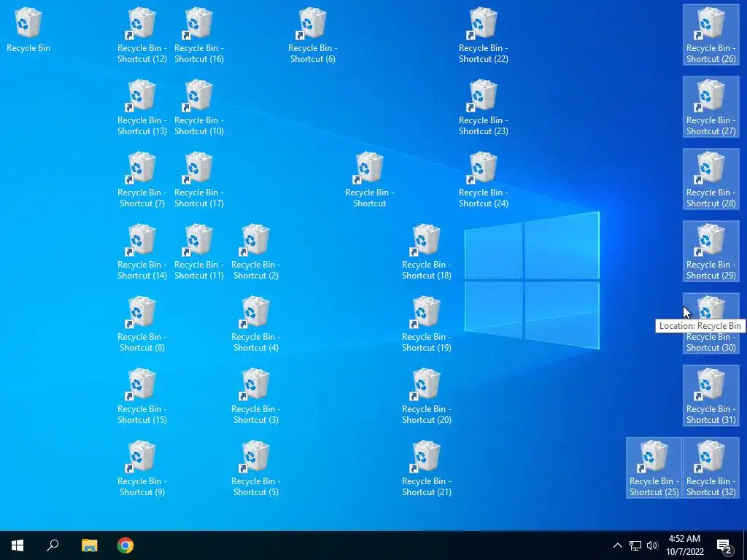Open the volume speaker control
Image resolution: width=747 pixels, height=560 pixels.
pyautogui.click(x=652, y=545)
